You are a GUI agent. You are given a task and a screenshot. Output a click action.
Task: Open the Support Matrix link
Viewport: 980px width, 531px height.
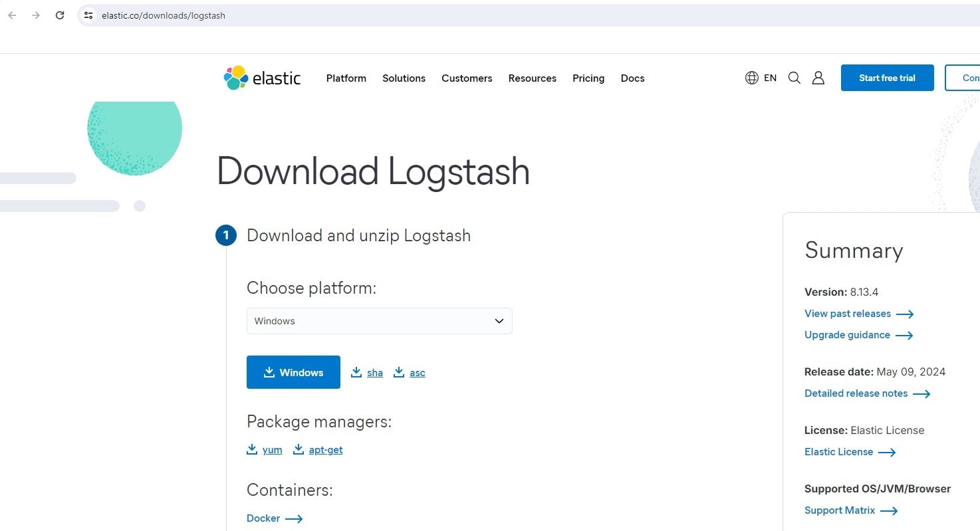[840, 510]
